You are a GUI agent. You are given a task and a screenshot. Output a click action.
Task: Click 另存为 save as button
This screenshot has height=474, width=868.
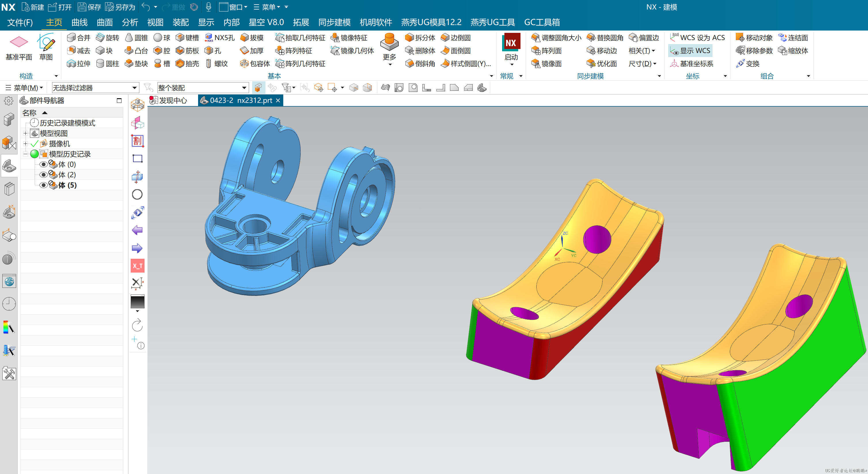pyautogui.click(x=120, y=7)
